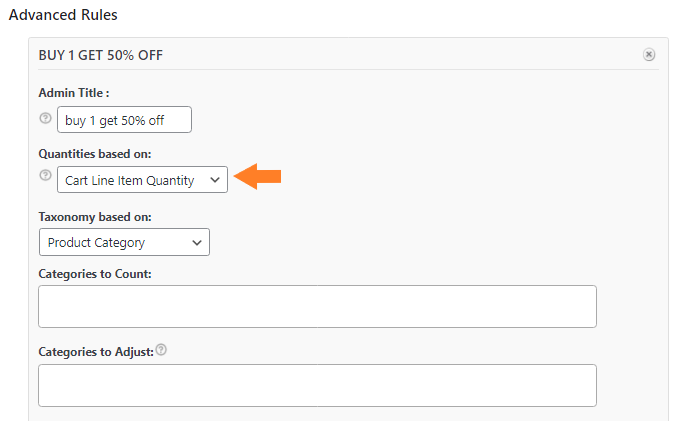Show help tooltip for Categories to Adjust
691x421 pixels.
[x=161, y=350]
